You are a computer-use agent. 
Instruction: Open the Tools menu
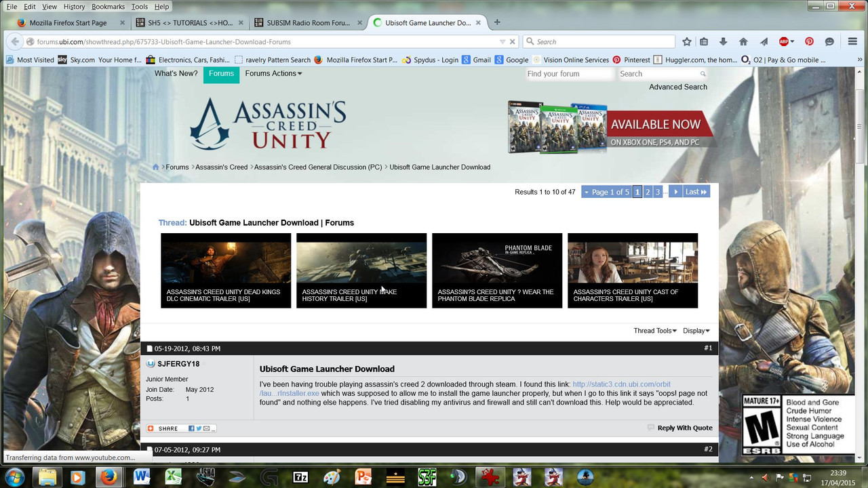(x=140, y=6)
